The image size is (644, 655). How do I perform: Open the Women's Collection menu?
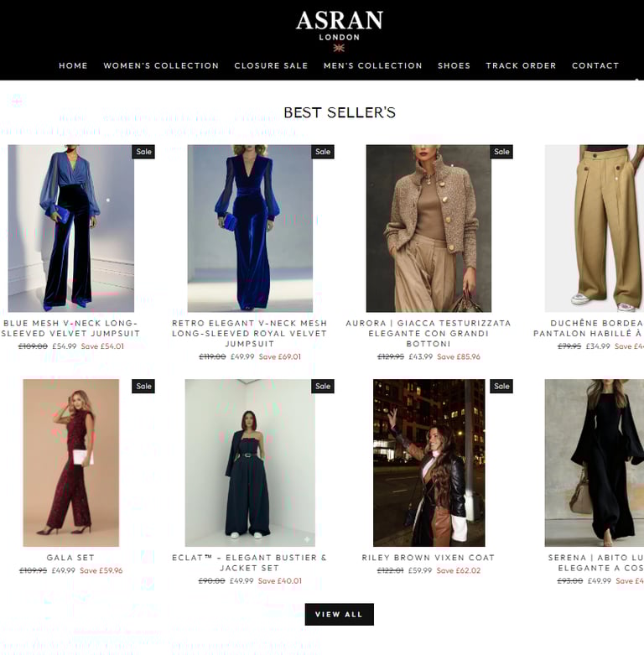pyautogui.click(x=161, y=65)
